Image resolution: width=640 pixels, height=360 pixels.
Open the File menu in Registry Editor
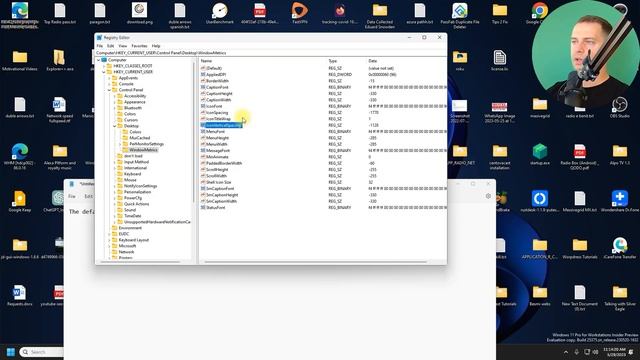(x=100, y=46)
